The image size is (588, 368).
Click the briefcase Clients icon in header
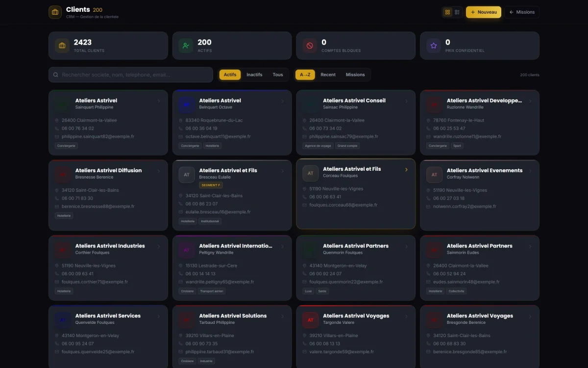point(55,12)
